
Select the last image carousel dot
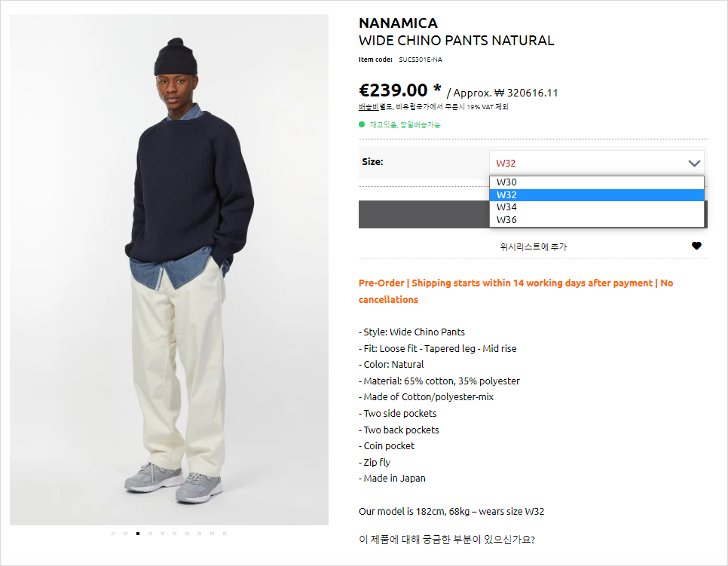pyautogui.click(x=225, y=534)
